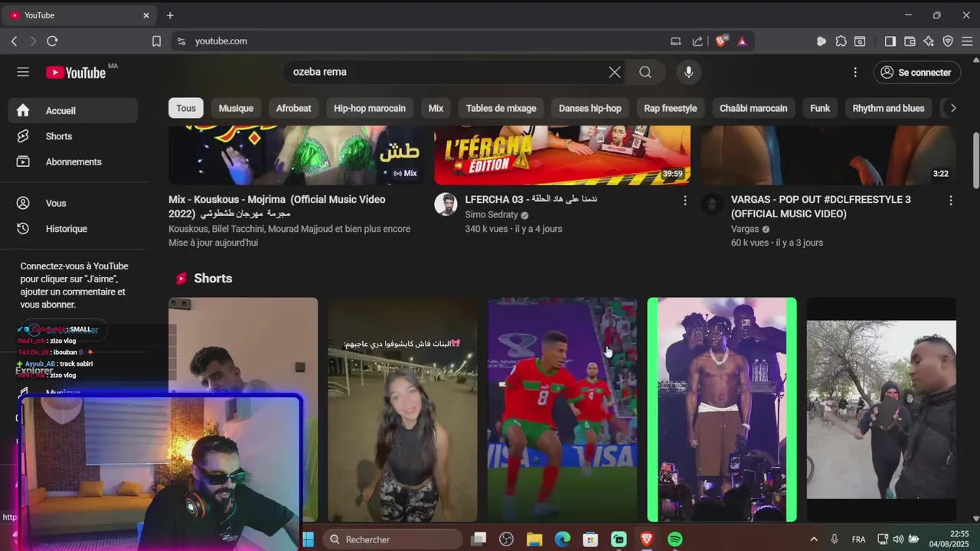Screen dimensions: 980x551
Task: Click the Vargas channel avatar
Action: [x=711, y=204]
